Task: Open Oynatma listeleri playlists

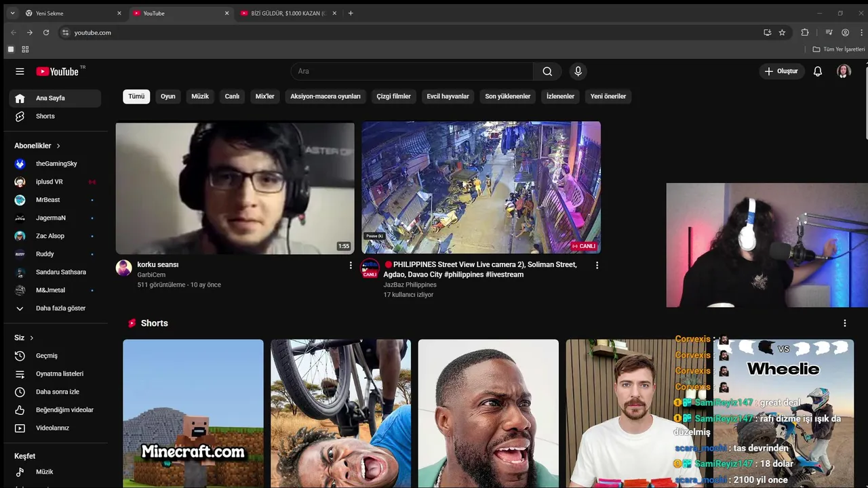Action: point(55,373)
